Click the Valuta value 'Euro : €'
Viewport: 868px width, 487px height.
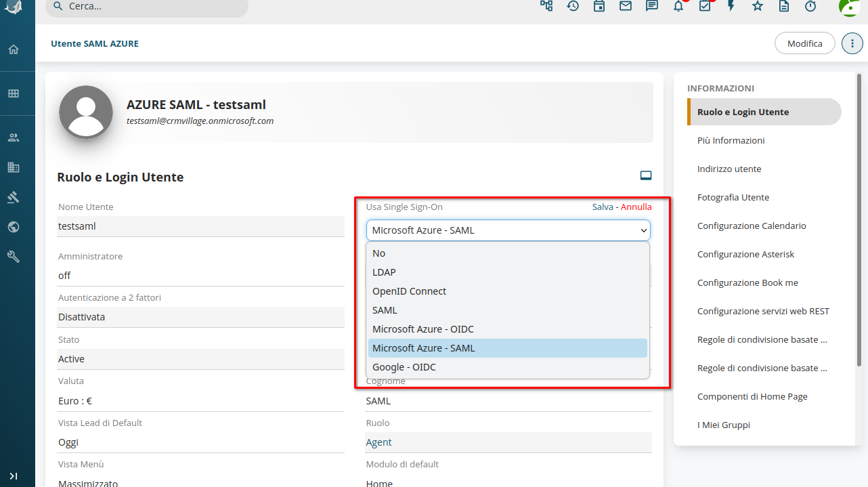[75, 401]
